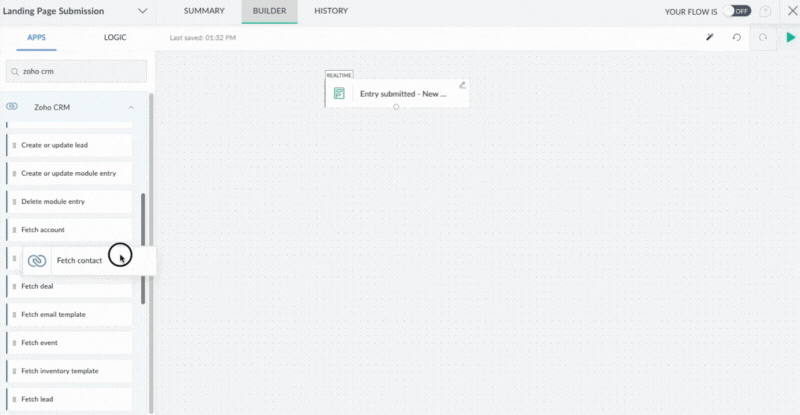Click drag handle beside Create or update module entry

(14, 174)
